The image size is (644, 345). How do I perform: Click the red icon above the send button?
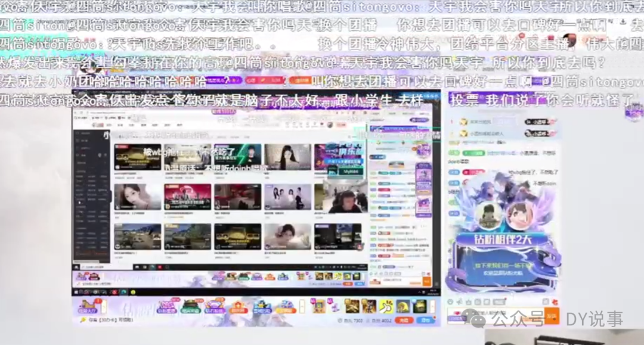(x=555, y=302)
